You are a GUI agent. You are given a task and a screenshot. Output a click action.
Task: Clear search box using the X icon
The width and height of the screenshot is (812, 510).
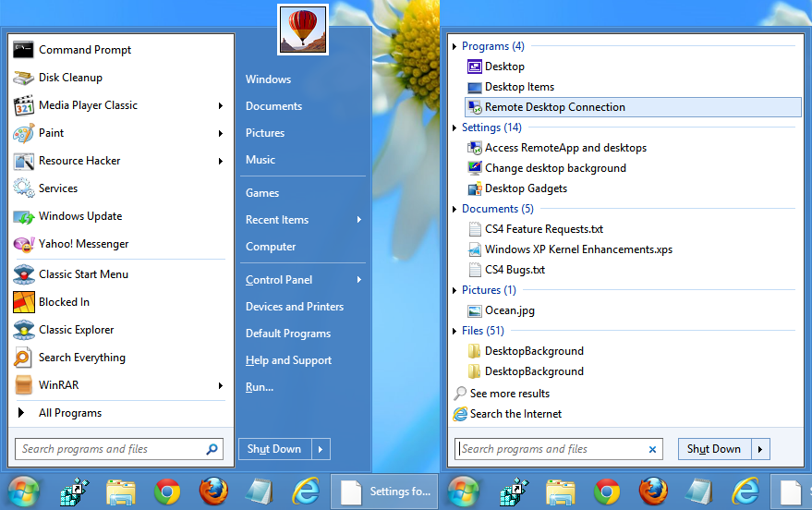(652, 449)
